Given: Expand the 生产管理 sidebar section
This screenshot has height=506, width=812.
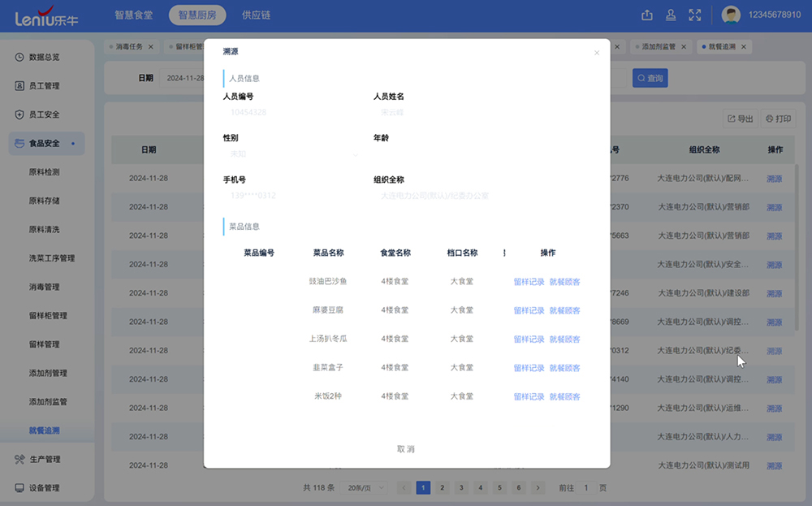Looking at the screenshot, I should coord(45,460).
